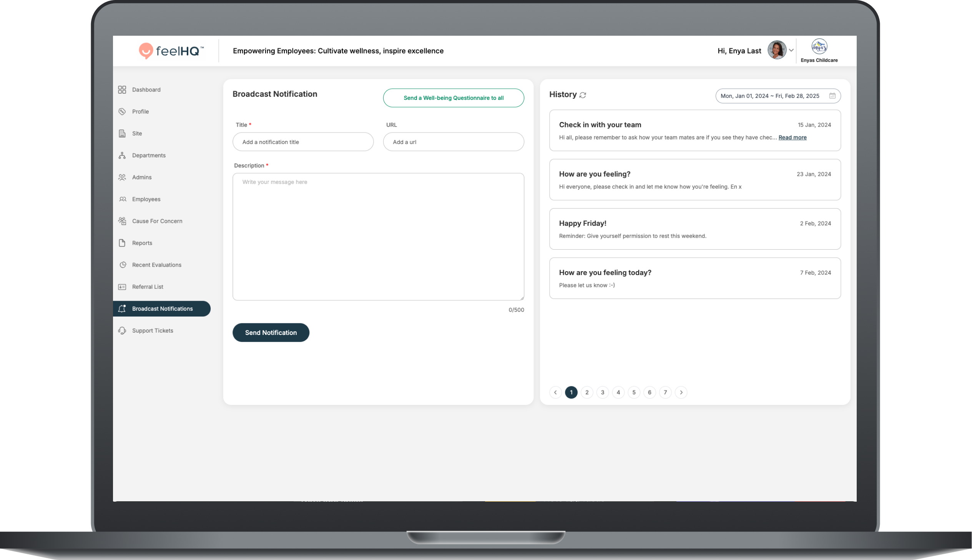Go to next history page
972x560 pixels.
pos(681,392)
